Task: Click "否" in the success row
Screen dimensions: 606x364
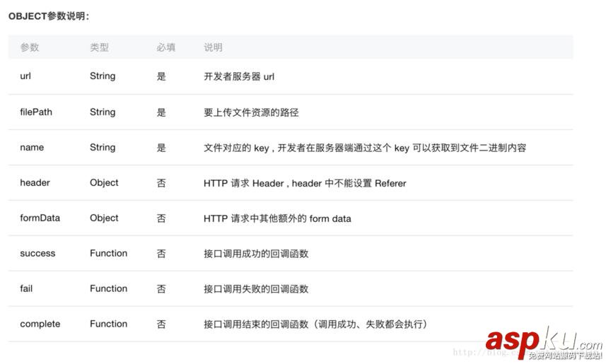Action: (161, 254)
